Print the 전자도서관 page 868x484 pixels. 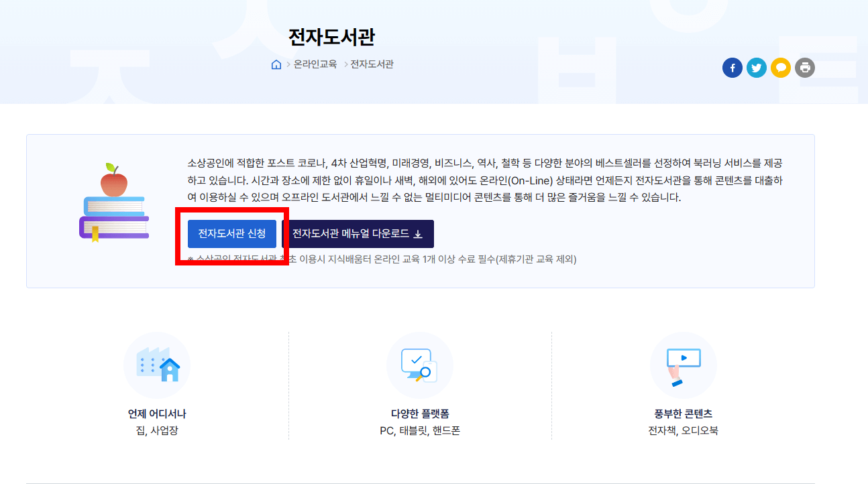(804, 67)
